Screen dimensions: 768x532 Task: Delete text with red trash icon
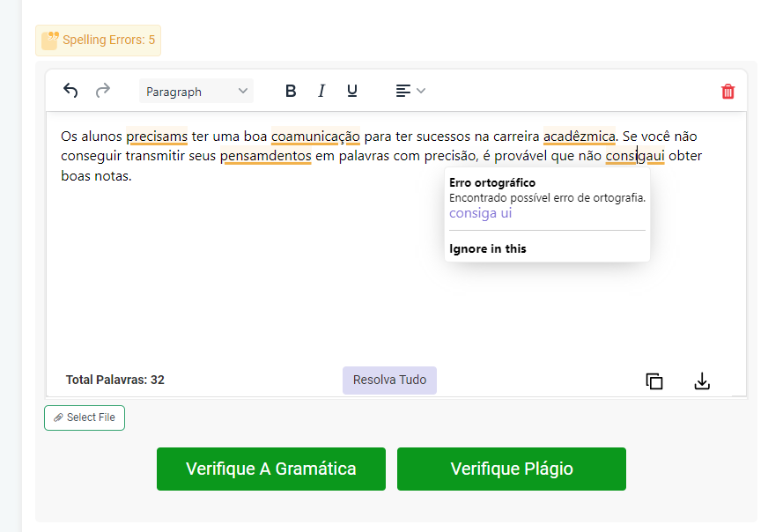pyautogui.click(x=727, y=92)
